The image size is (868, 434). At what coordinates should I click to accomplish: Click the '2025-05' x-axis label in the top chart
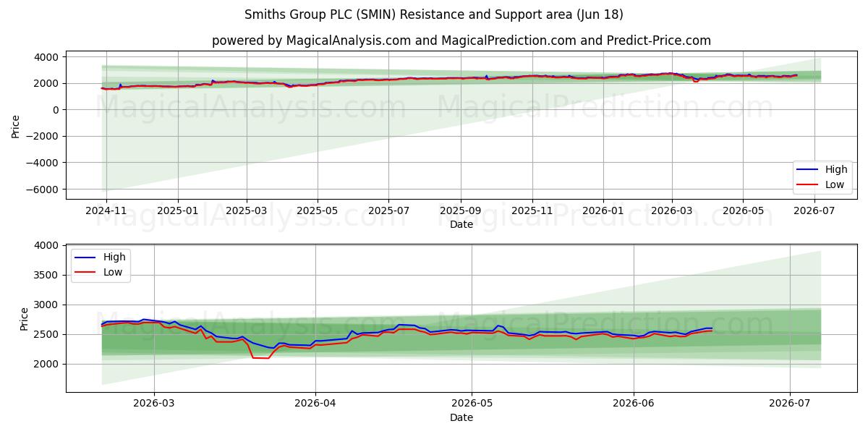click(318, 210)
